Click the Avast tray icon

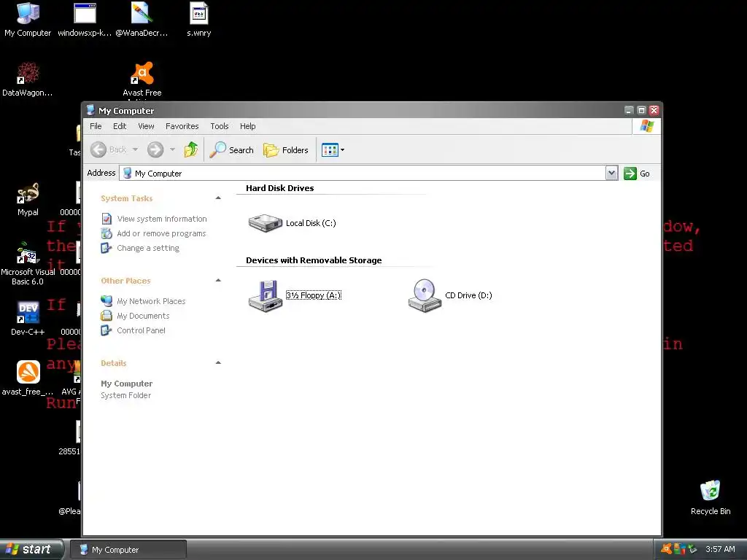(x=667, y=549)
